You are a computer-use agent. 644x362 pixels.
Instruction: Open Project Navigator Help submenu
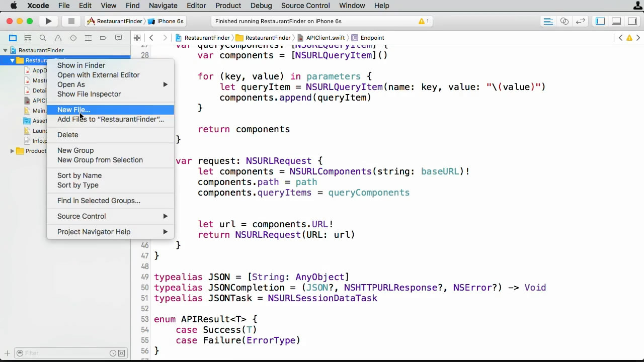point(110,232)
